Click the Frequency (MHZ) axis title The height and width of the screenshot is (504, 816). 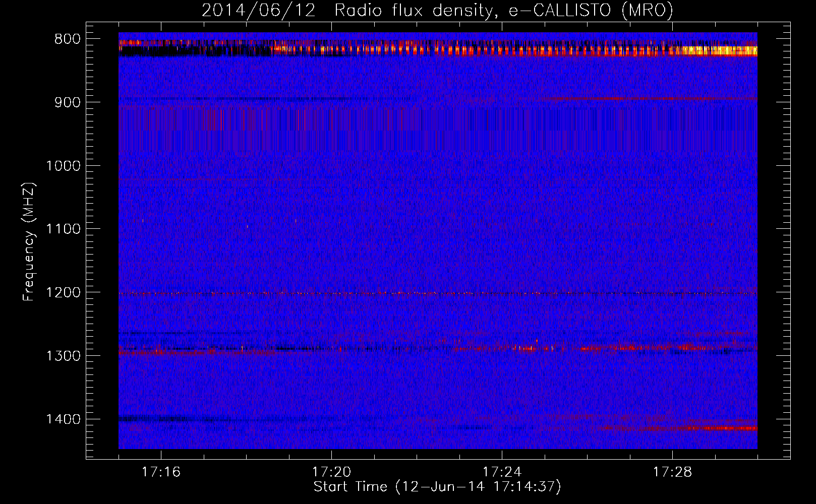tap(29, 241)
